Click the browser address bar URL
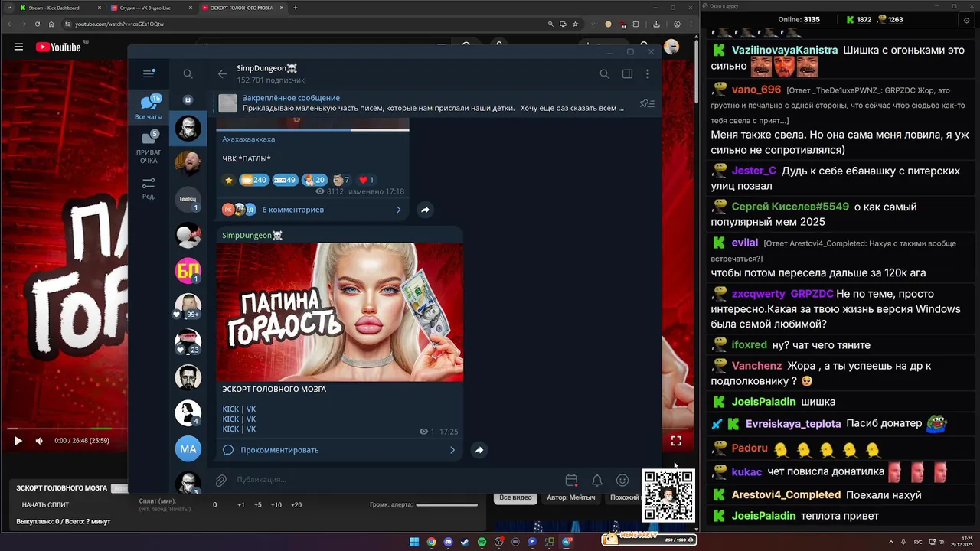980x551 pixels. point(119,24)
